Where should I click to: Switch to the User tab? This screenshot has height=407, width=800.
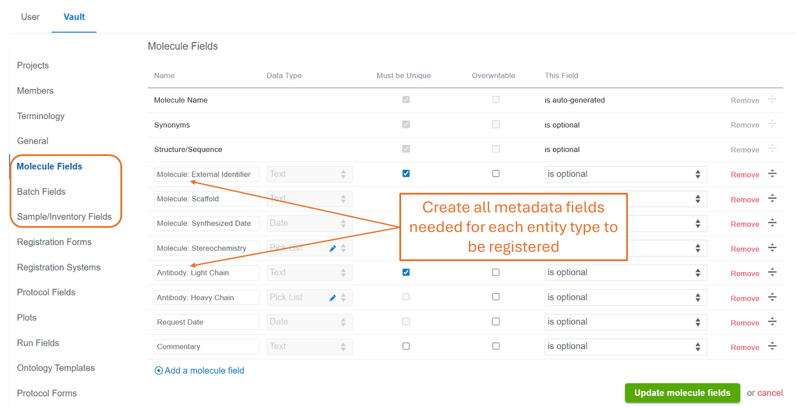30,17
